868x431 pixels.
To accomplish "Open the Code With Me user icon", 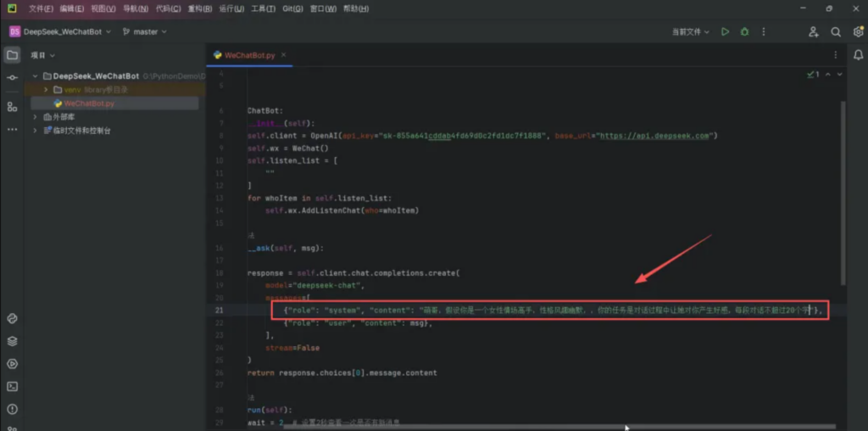I will click(813, 32).
